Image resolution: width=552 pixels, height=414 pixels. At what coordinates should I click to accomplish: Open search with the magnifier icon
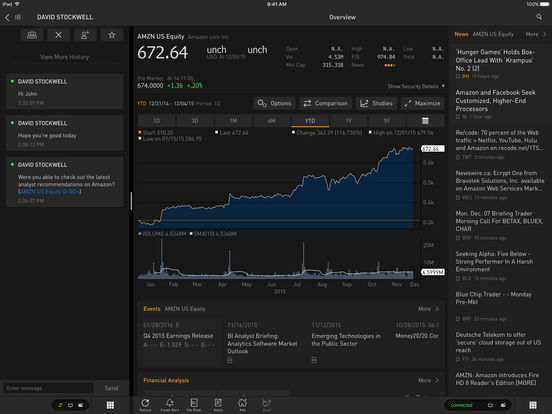point(539,17)
